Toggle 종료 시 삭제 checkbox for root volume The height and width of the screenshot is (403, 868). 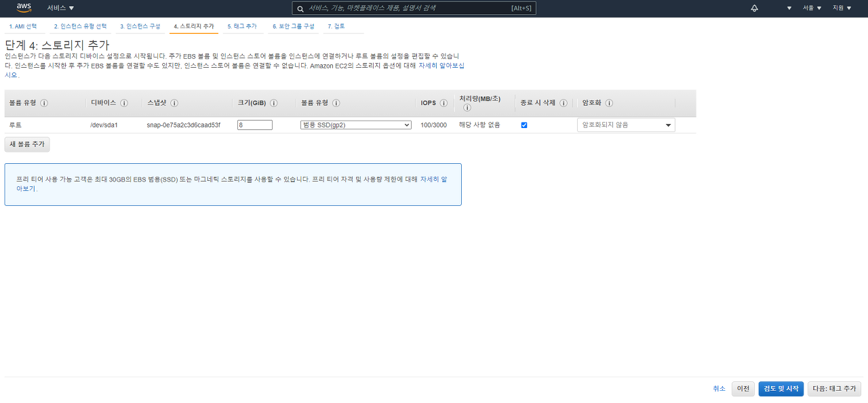(524, 125)
